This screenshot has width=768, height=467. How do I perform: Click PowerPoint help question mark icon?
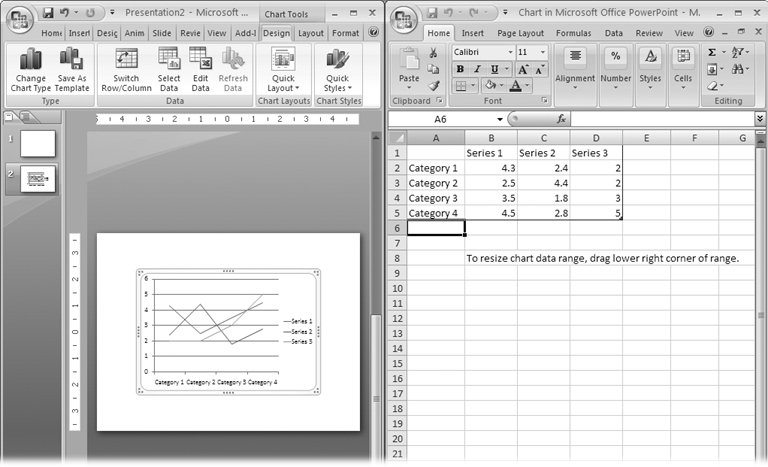tap(373, 32)
